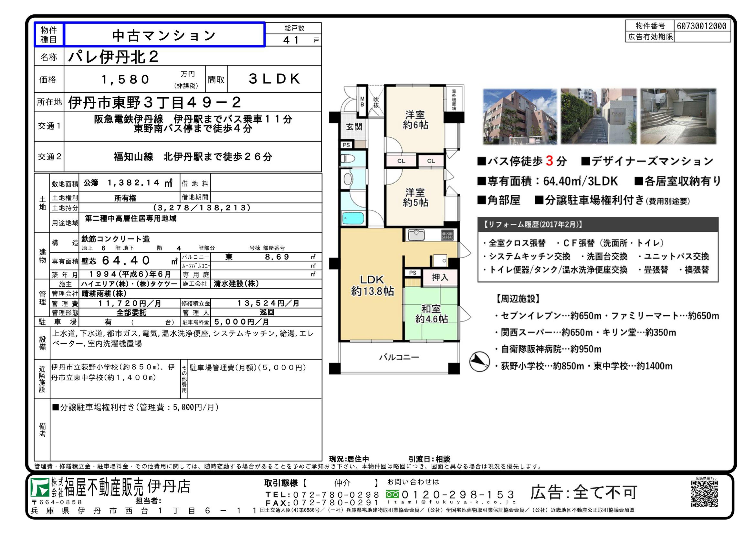Click the gas stove burner icon
This screenshot has height=534, width=756.
pos(447,235)
